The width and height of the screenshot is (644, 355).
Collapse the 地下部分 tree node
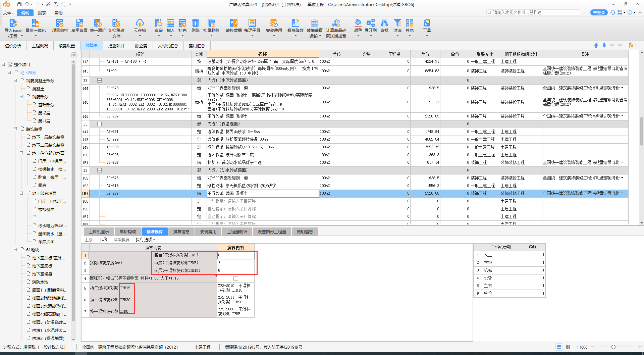point(9,72)
